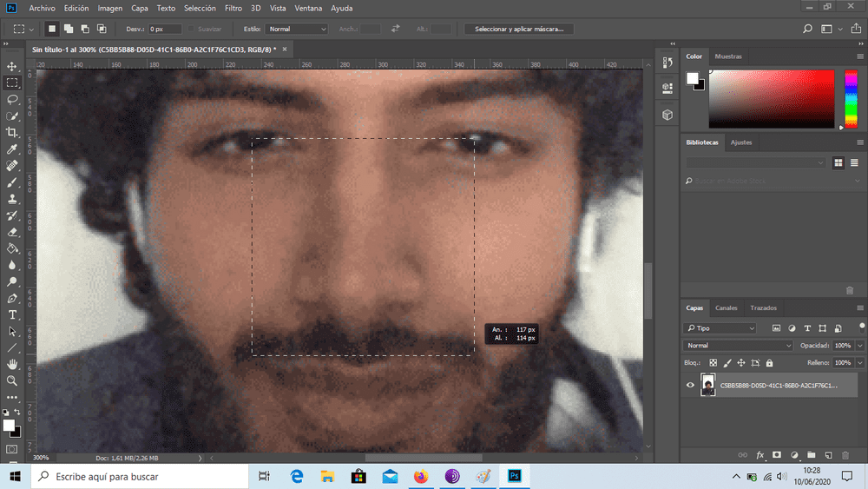Select the Hand tool
The height and width of the screenshot is (489, 868).
pyautogui.click(x=11, y=364)
